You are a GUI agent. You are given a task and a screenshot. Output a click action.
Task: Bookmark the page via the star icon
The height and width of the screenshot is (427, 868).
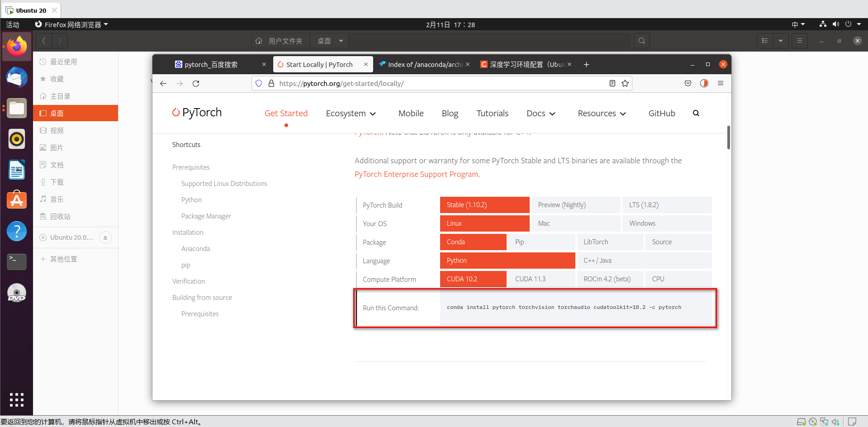pyautogui.click(x=625, y=83)
